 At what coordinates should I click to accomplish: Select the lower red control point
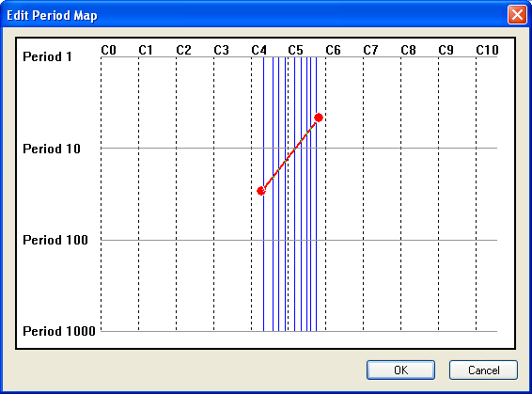(x=261, y=191)
